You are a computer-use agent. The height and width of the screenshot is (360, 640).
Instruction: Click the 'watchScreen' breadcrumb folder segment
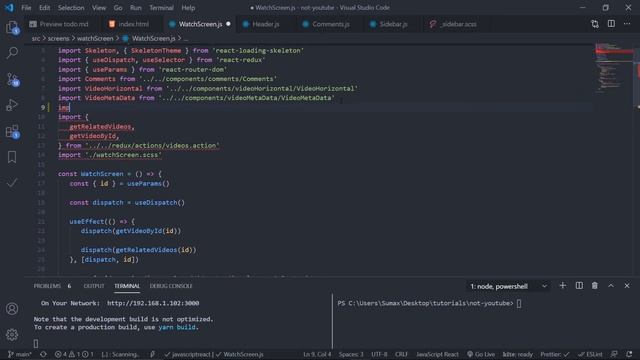(95, 38)
